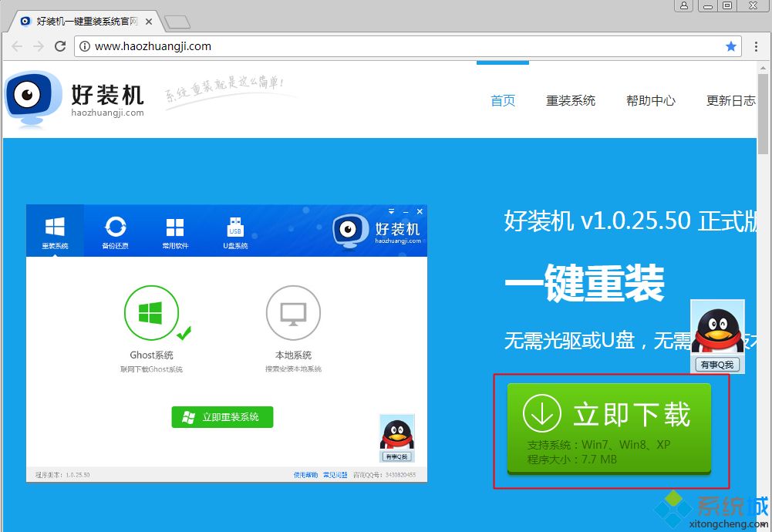Select the 重装系统 Windows tab in app preview

[55, 231]
